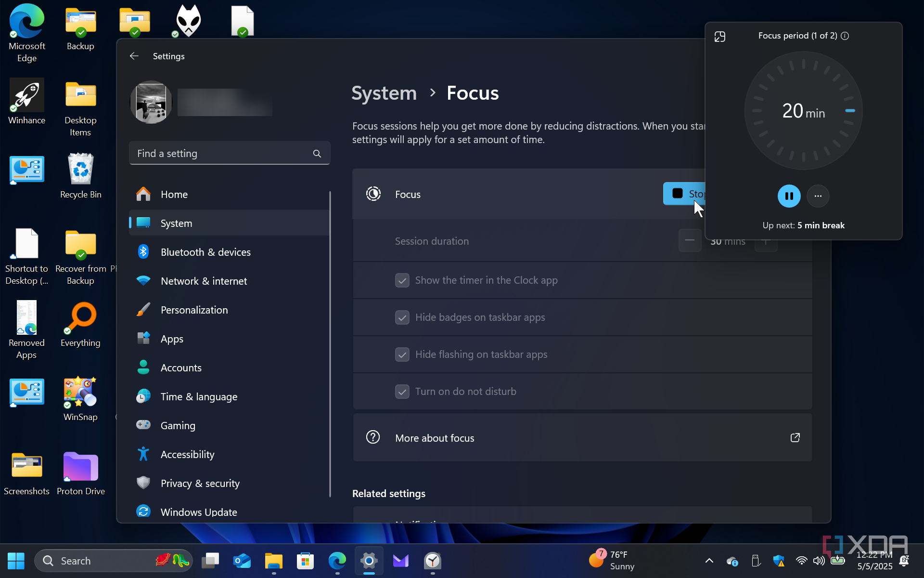Show hidden icons in the system tray
The height and width of the screenshot is (578, 924).
tap(709, 561)
